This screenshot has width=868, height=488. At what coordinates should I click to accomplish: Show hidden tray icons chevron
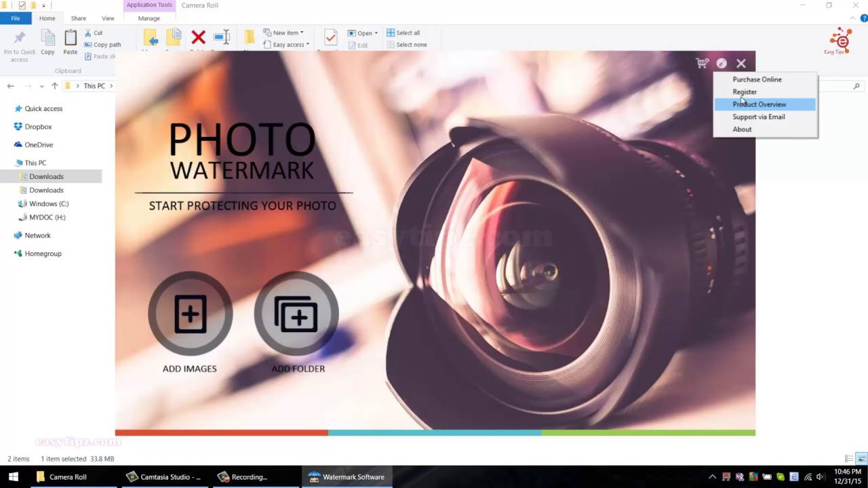[x=712, y=477]
